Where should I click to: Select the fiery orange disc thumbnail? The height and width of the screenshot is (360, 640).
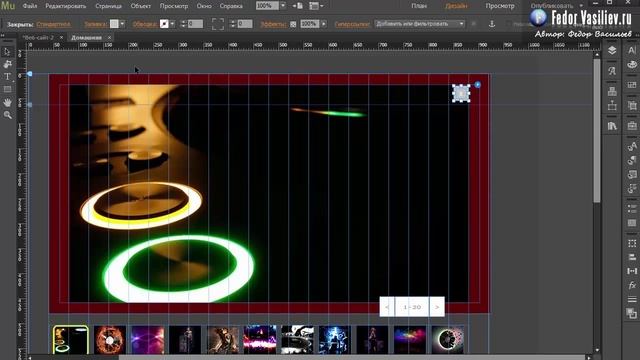[x=110, y=340]
